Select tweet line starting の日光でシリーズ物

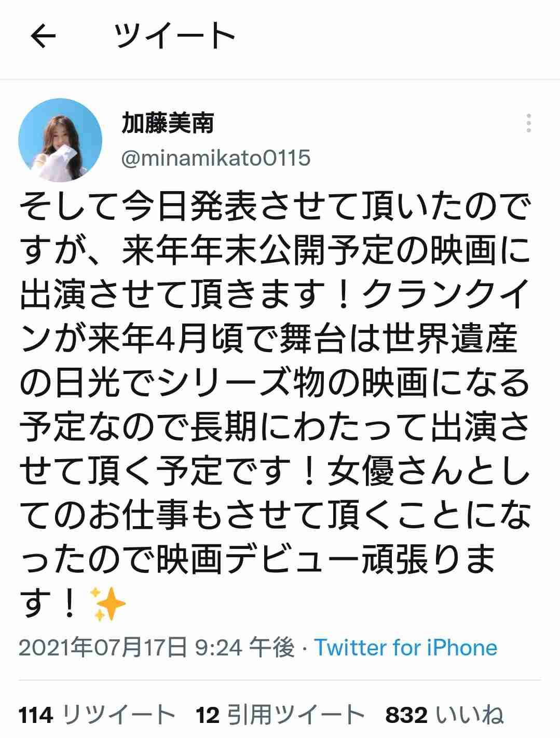[x=275, y=385]
